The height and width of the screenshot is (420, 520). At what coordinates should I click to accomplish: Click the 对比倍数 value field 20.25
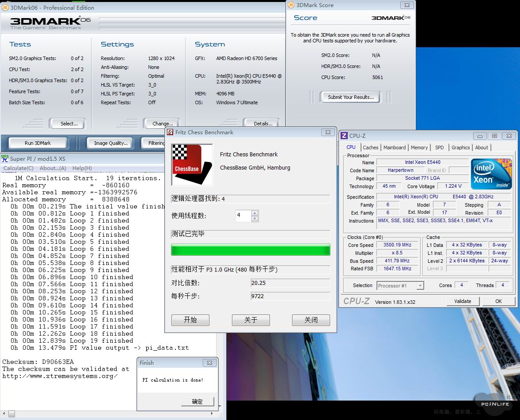[291, 283]
